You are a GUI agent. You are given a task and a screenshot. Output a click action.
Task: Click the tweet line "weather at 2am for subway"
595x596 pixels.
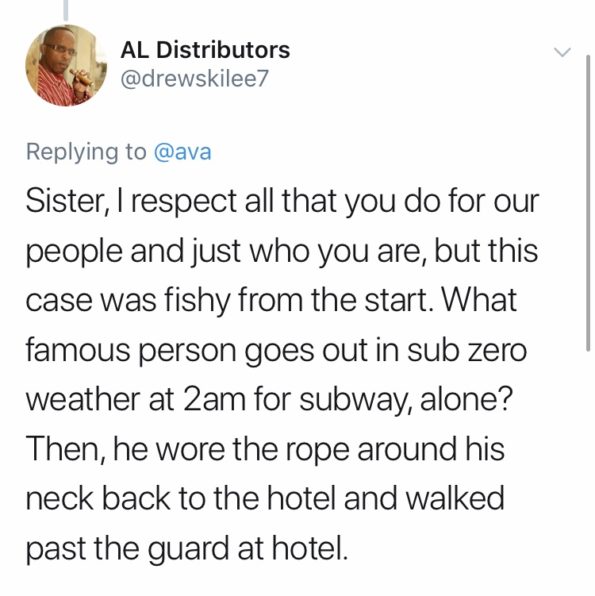[x=270, y=400]
